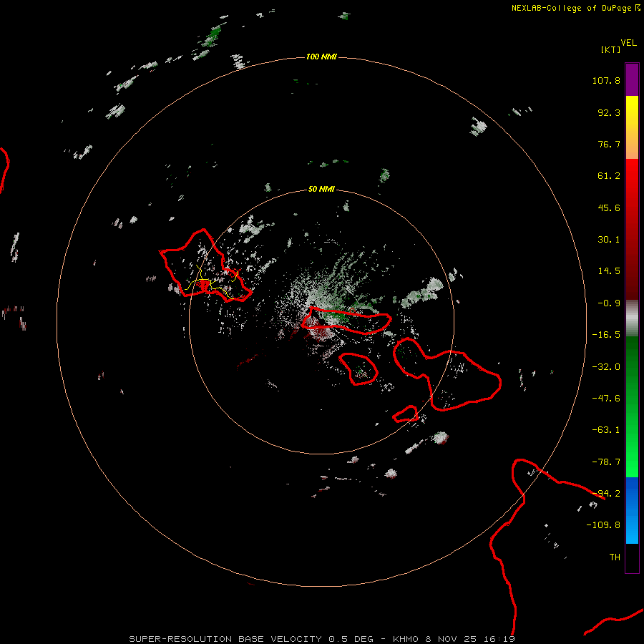The image size is (644, 644).
Task: Click the -78.7 velocity scale value
Action: pos(606,462)
